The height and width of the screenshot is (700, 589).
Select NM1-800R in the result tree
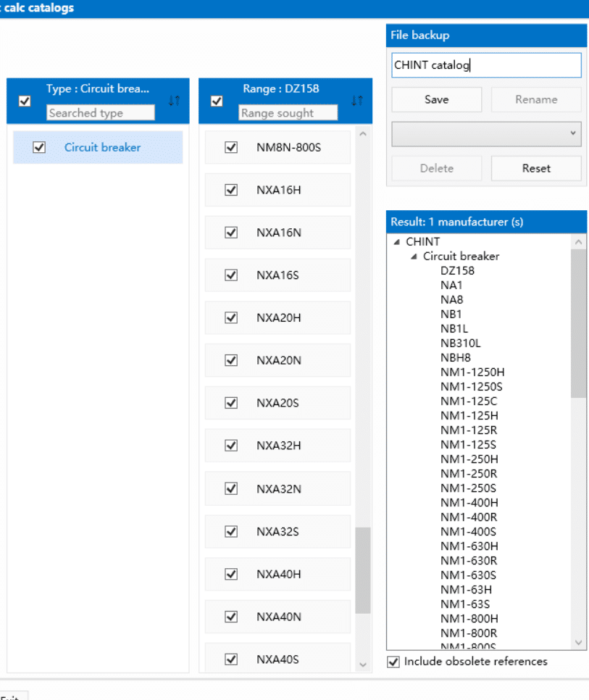point(469,633)
